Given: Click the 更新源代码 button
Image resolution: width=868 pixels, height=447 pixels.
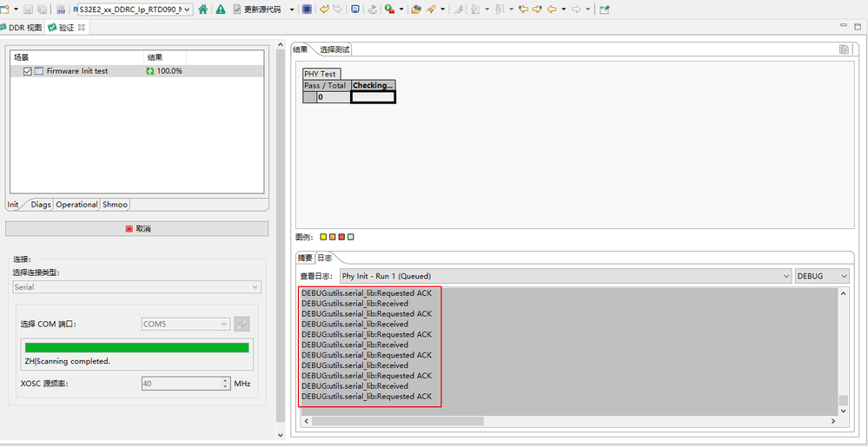Looking at the screenshot, I should (257, 10).
